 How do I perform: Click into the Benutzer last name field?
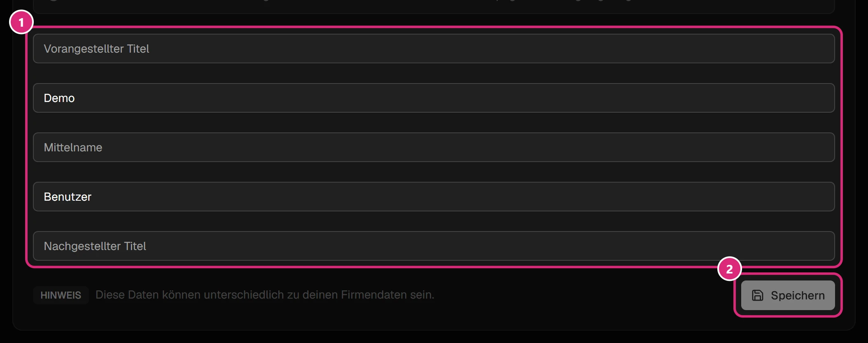[x=434, y=197]
